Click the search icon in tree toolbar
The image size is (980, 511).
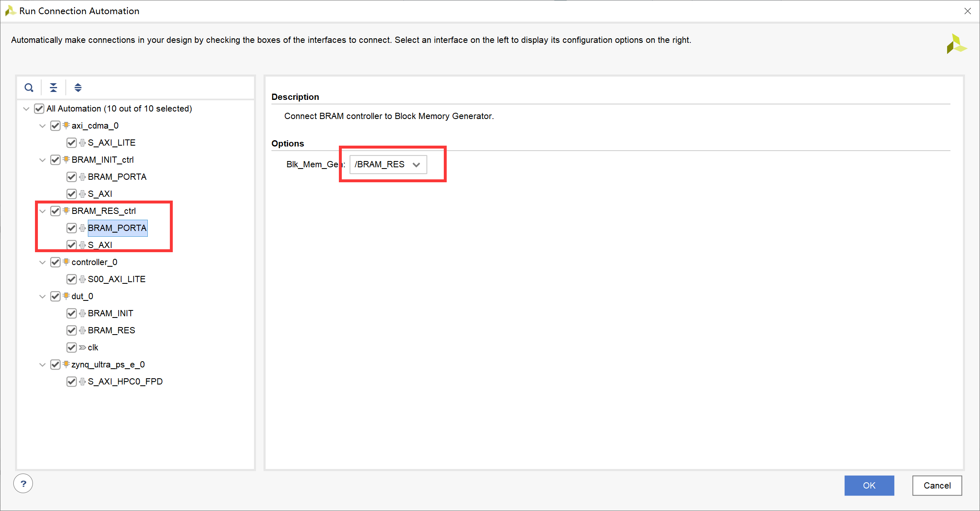point(29,88)
